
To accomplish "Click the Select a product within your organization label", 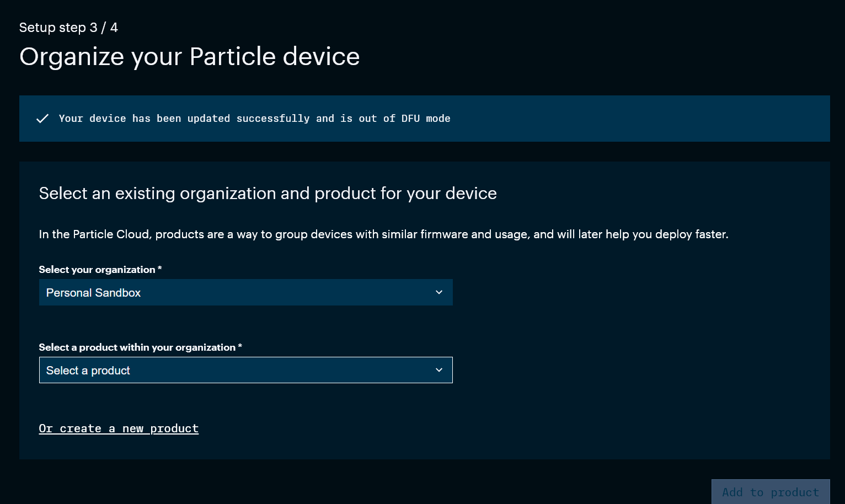I will pyautogui.click(x=140, y=347).
